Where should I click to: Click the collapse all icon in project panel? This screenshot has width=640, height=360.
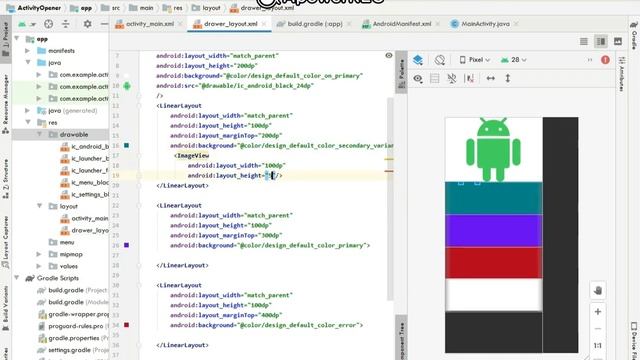[x=66, y=24]
